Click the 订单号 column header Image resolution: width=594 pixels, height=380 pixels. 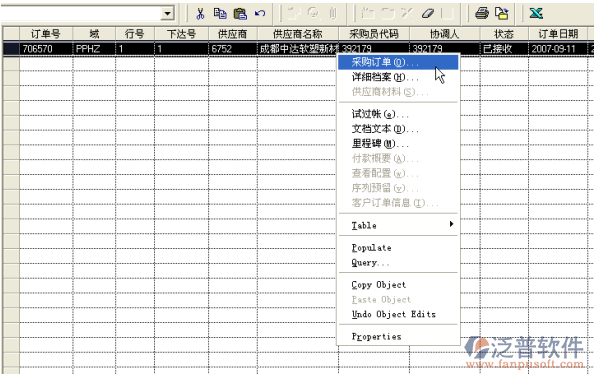(x=45, y=34)
